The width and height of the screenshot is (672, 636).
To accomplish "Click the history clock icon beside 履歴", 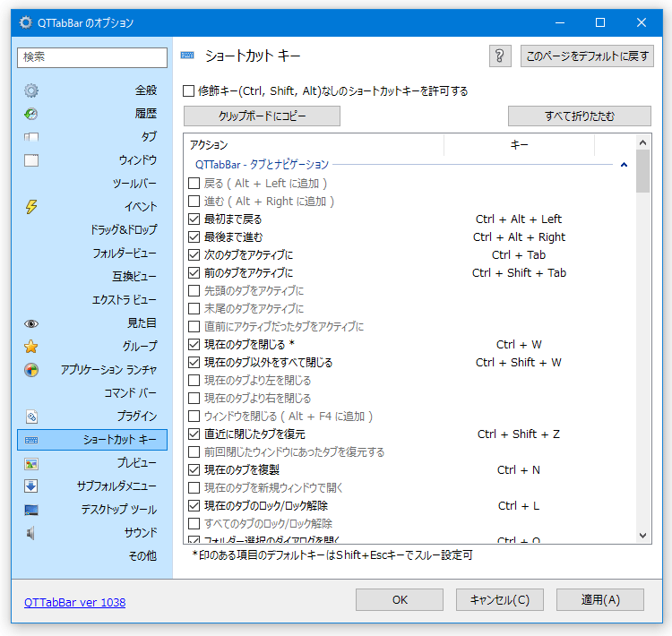I will click(x=31, y=114).
